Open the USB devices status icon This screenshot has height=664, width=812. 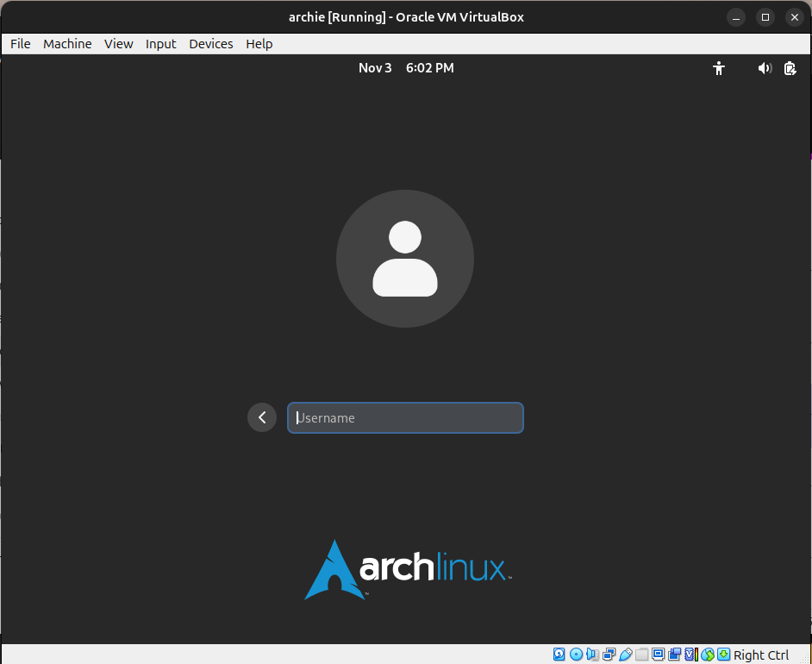[x=626, y=655]
